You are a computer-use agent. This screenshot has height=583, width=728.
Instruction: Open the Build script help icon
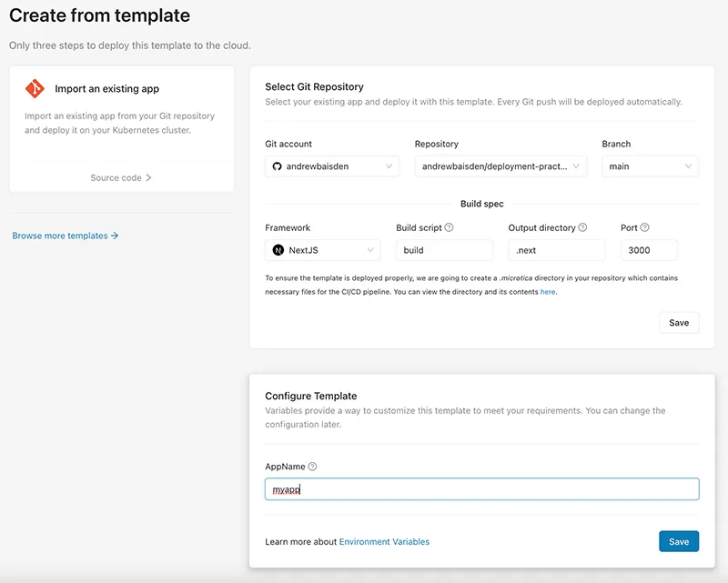pyautogui.click(x=449, y=227)
